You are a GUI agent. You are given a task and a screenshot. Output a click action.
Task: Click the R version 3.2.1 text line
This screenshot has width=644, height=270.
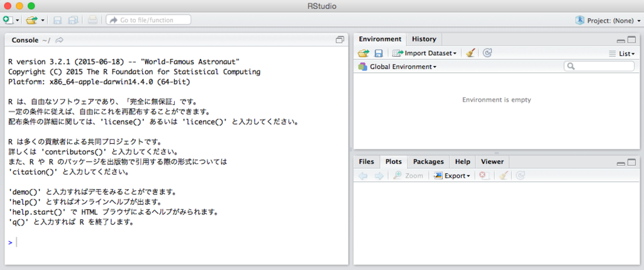(x=124, y=62)
